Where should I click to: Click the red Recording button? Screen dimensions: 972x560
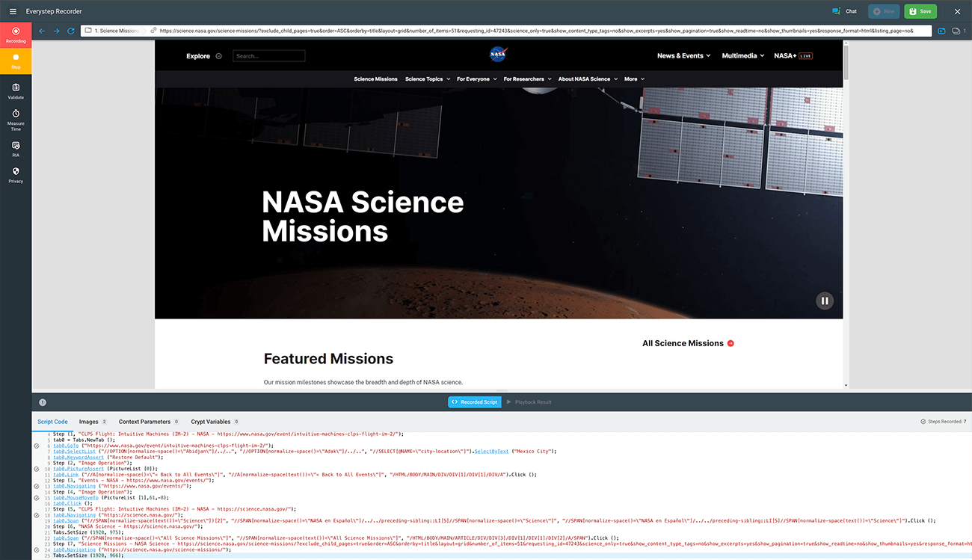[16, 34]
